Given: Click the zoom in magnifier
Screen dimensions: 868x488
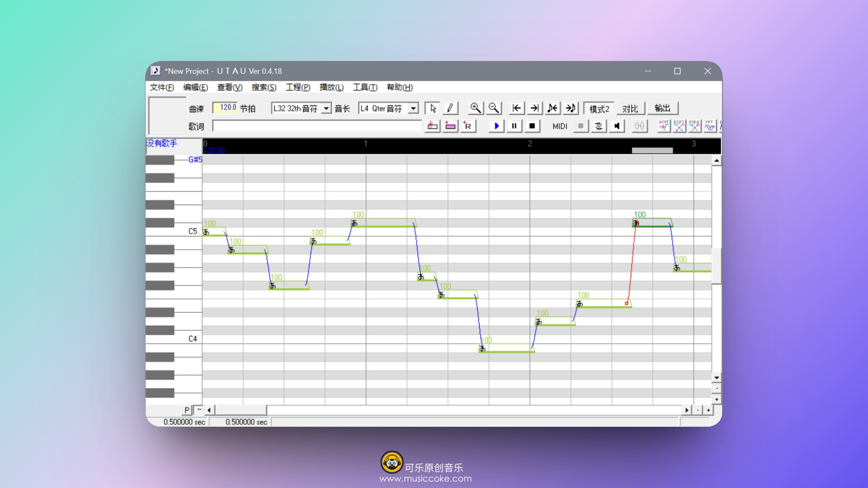Looking at the screenshot, I should 476,108.
